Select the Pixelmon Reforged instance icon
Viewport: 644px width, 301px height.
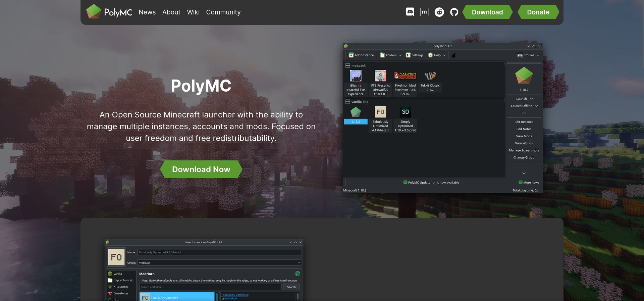point(405,76)
